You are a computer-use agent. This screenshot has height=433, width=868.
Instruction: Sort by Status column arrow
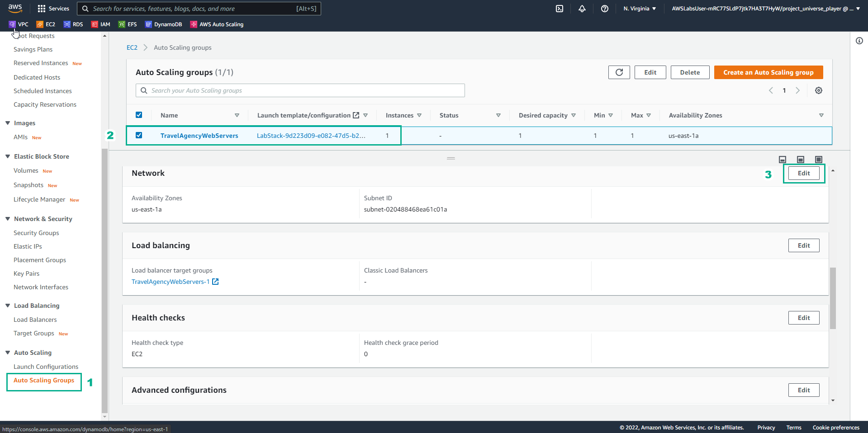pos(498,115)
